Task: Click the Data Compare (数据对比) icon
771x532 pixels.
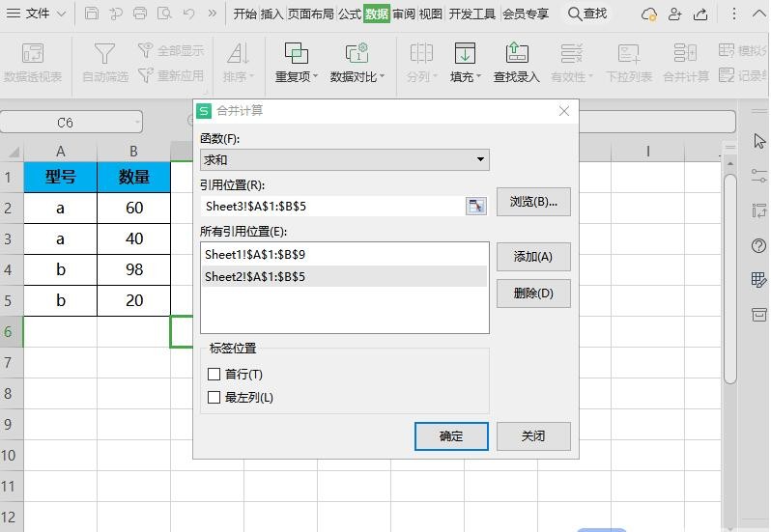Action: pos(357,54)
